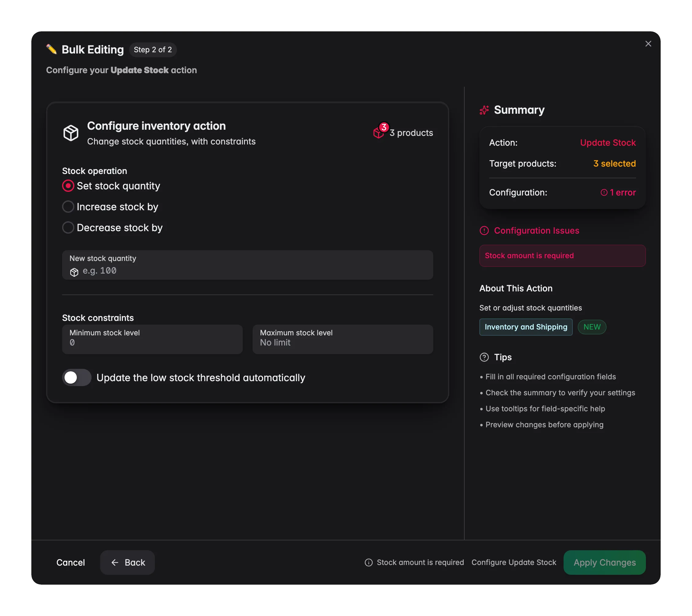The image size is (692, 616).
Task: Click 'Fill in all required configuration fields' tip
Action: [x=550, y=377]
